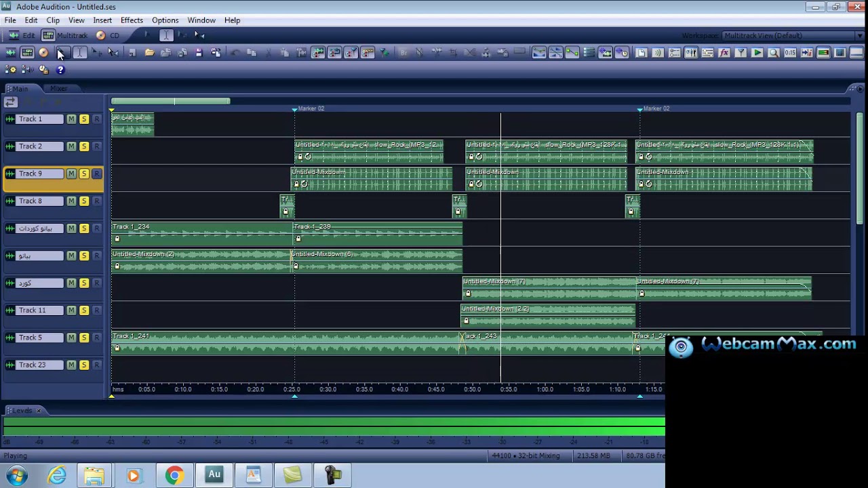Select the Untitled-Mixdown (2.2) clip
Screen dimensions: 868x488
pyautogui.click(x=548, y=316)
